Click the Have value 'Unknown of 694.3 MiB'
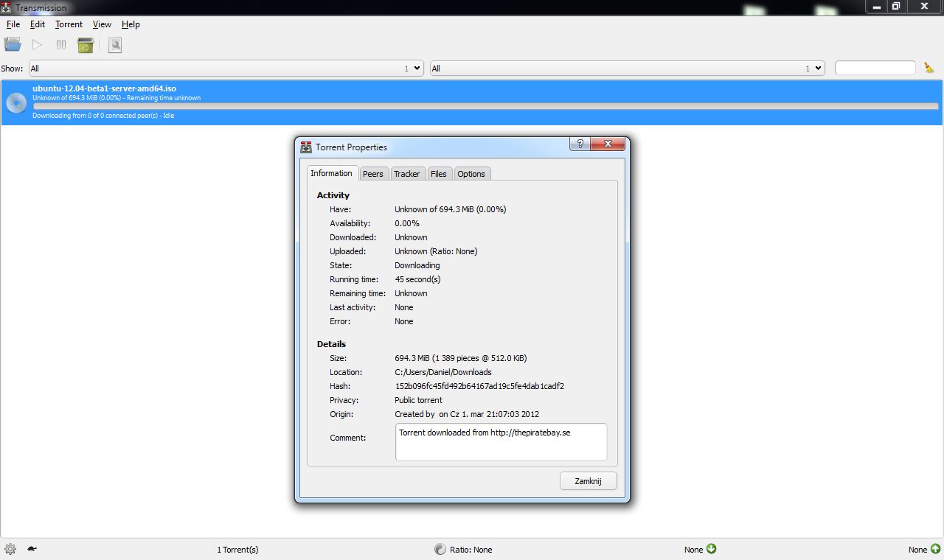The image size is (944, 560). (x=451, y=209)
